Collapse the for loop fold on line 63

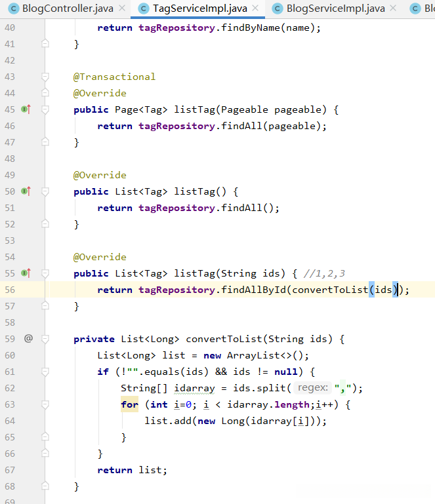(45, 404)
